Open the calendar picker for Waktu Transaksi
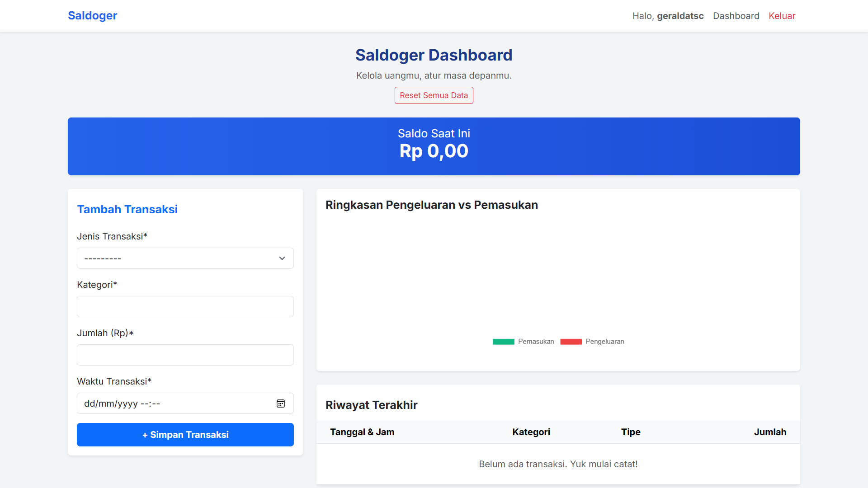 click(281, 403)
